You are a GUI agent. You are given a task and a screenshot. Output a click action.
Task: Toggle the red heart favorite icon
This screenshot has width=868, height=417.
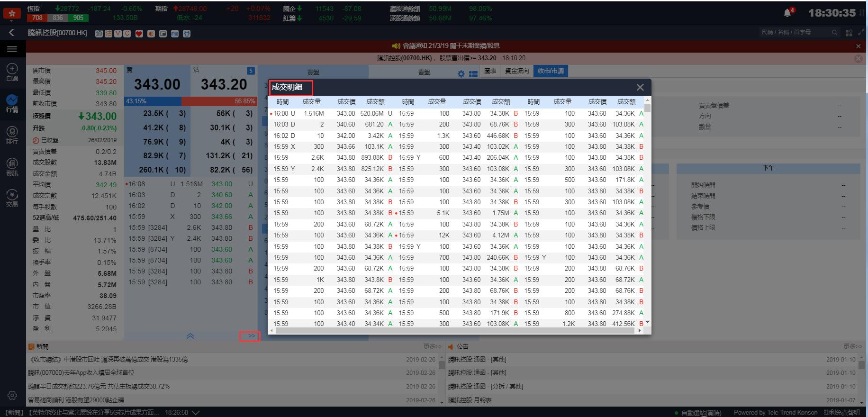(139, 34)
